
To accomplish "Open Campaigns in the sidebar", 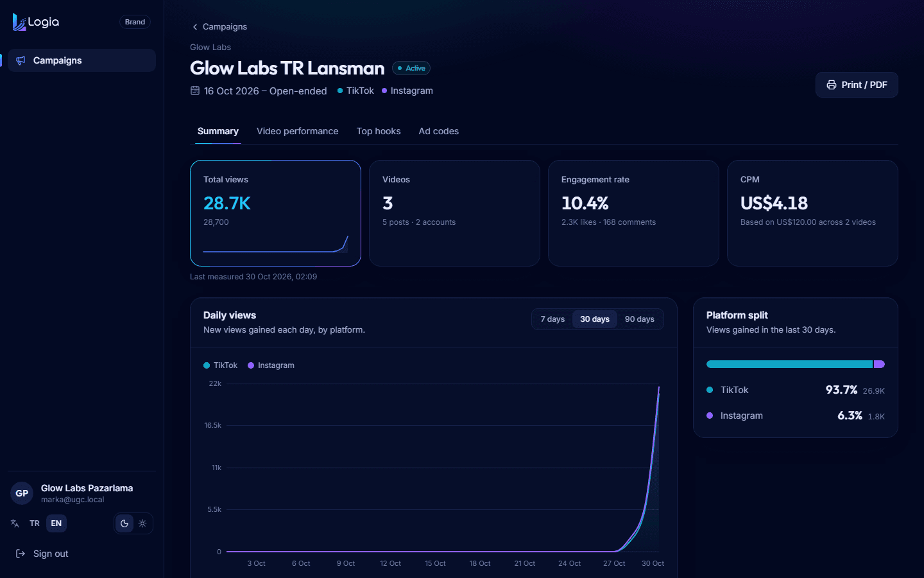I will click(x=82, y=60).
